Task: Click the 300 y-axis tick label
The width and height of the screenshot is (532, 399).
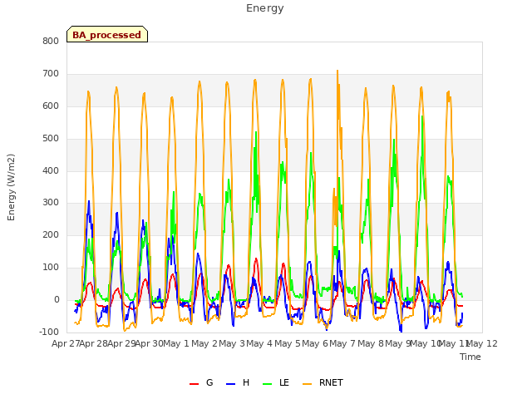Action: [x=51, y=203]
